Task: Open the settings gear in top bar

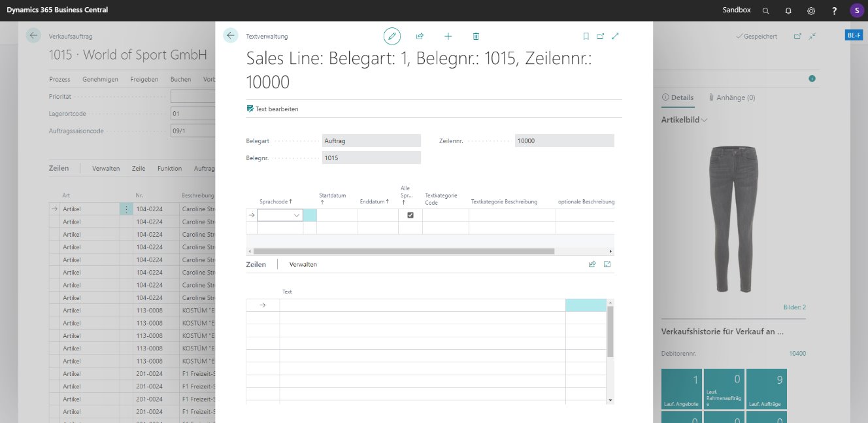Action: pyautogui.click(x=811, y=10)
